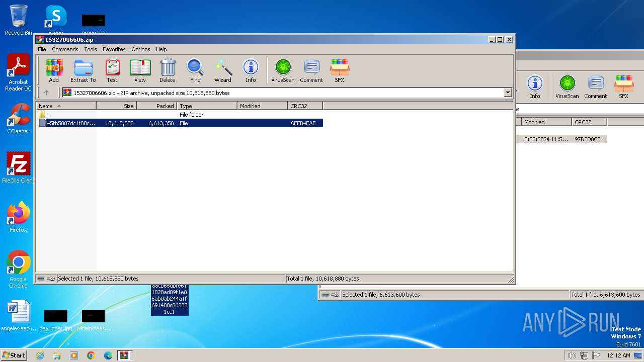The width and height of the screenshot is (644, 362).
Task: Click CRC32 value 97D2D0C3 in background window
Action: point(588,139)
